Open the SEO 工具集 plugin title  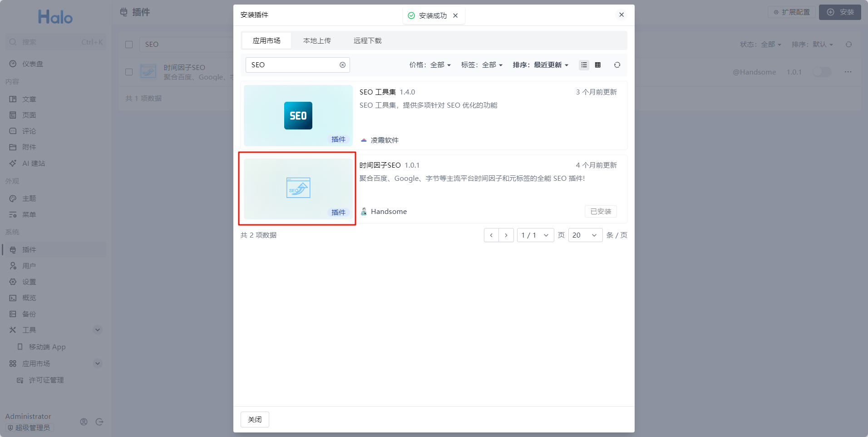pos(378,92)
